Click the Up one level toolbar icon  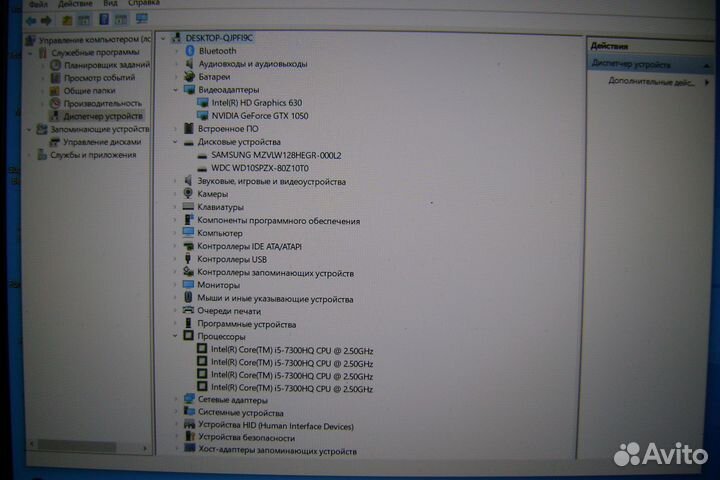coord(67,20)
